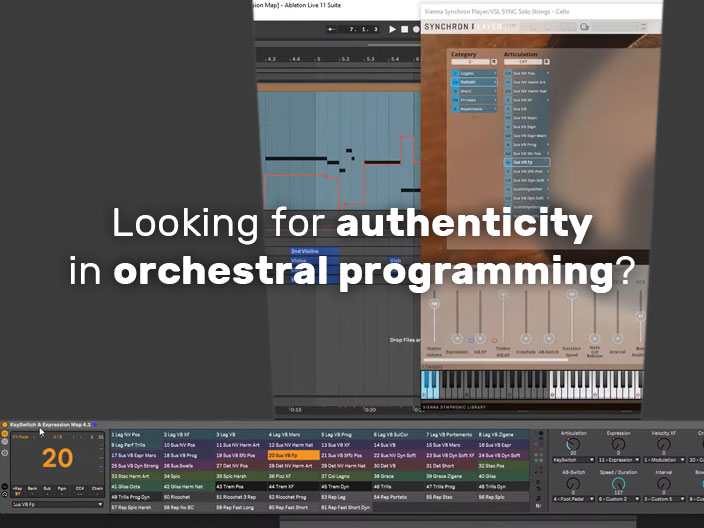Select highlighted articulation 20 Sus VB Fp
This screenshot has height=528, width=704.
click(294, 455)
